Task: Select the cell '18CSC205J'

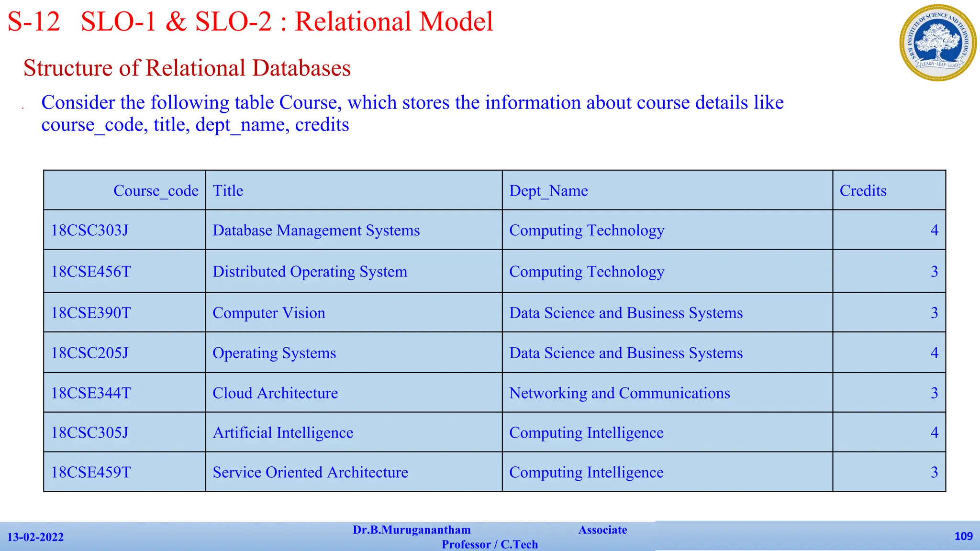Action: click(124, 353)
